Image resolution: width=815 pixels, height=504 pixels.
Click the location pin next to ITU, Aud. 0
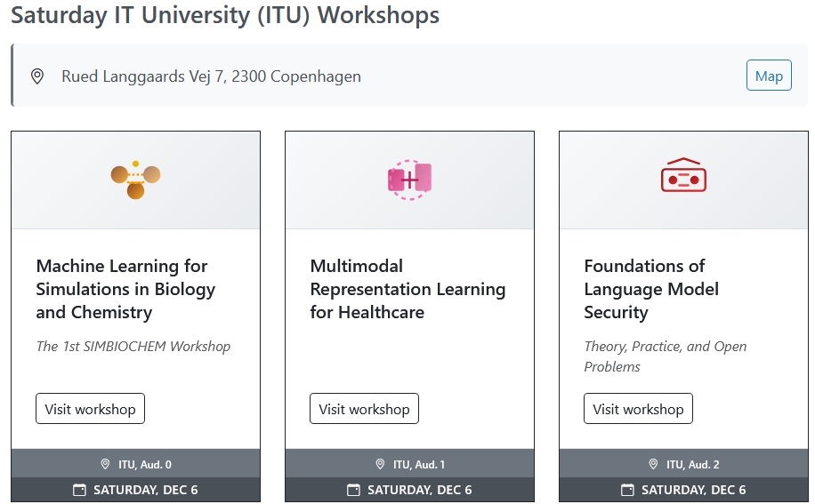[x=105, y=464]
